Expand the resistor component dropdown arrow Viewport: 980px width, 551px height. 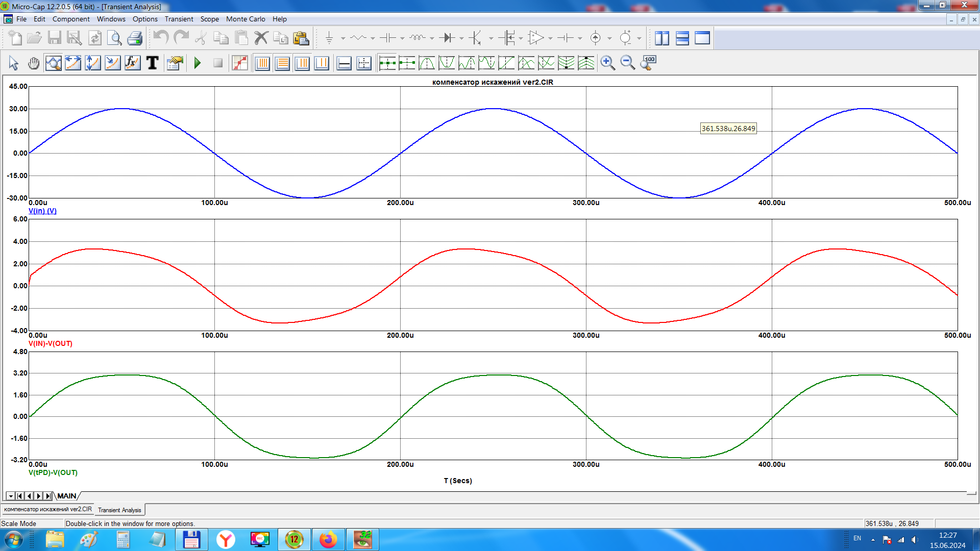(373, 38)
